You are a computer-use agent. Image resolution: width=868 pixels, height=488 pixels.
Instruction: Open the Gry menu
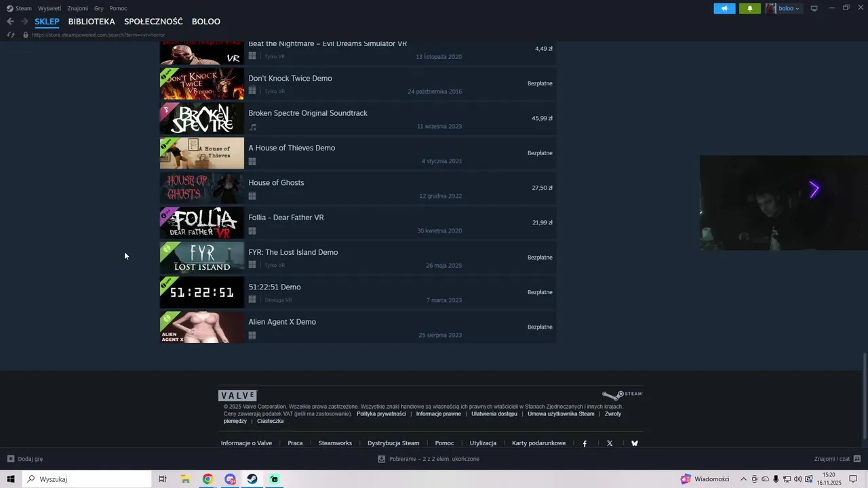(x=99, y=8)
